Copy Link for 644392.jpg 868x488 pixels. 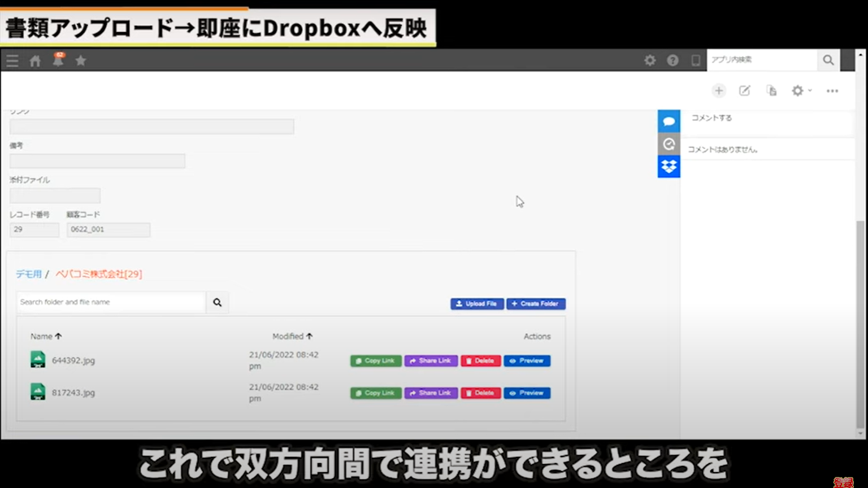pos(376,361)
